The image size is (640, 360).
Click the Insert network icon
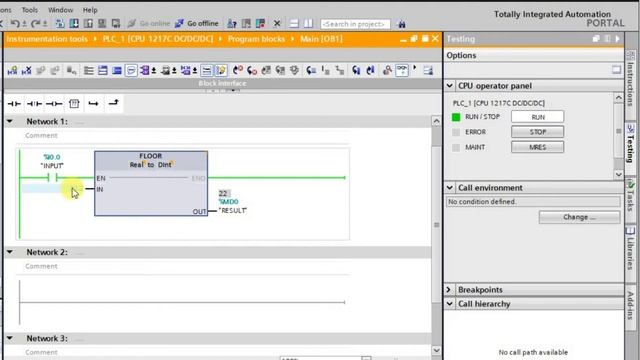tap(12, 71)
